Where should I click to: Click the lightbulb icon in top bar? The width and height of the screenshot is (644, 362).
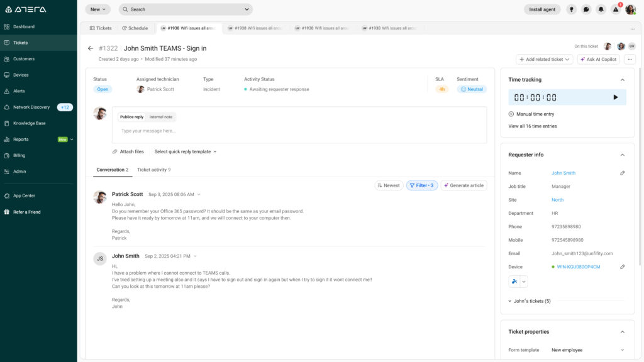(x=571, y=9)
